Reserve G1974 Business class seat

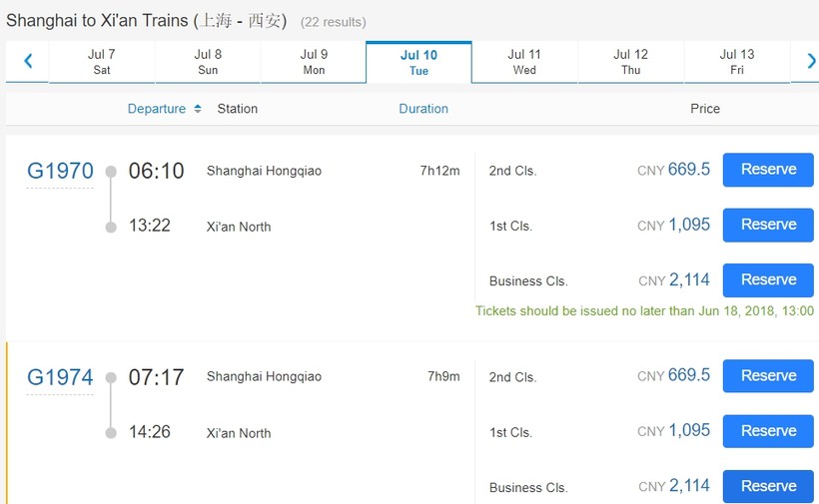768,486
